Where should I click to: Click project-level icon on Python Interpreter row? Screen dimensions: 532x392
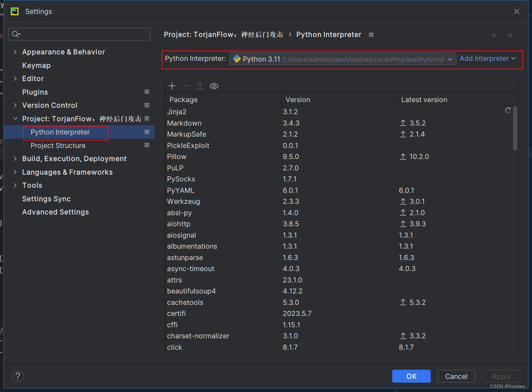click(x=147, y=132)
